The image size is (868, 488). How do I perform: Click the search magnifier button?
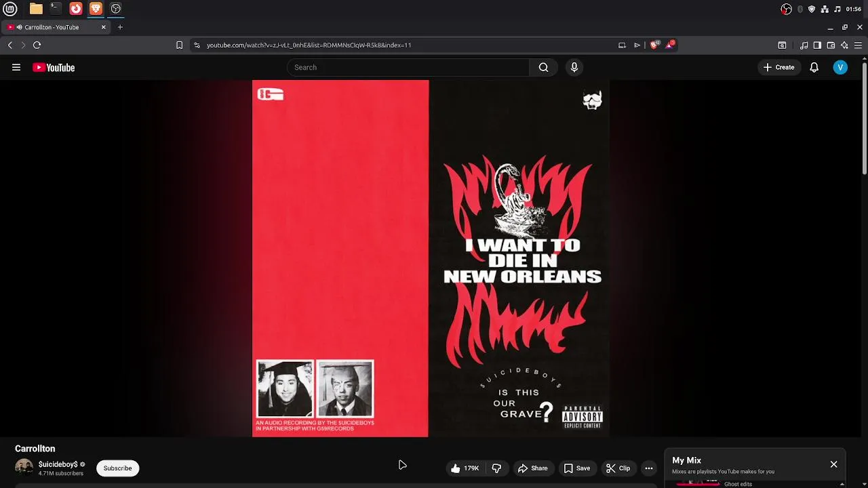tap(543, 67)
